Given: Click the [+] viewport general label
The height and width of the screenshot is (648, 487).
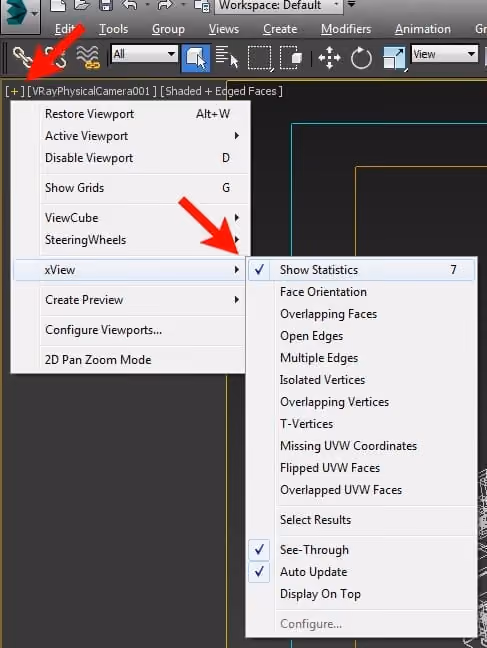Looking at the screenshot, I should pyautogui.click(x=14, y=91).
